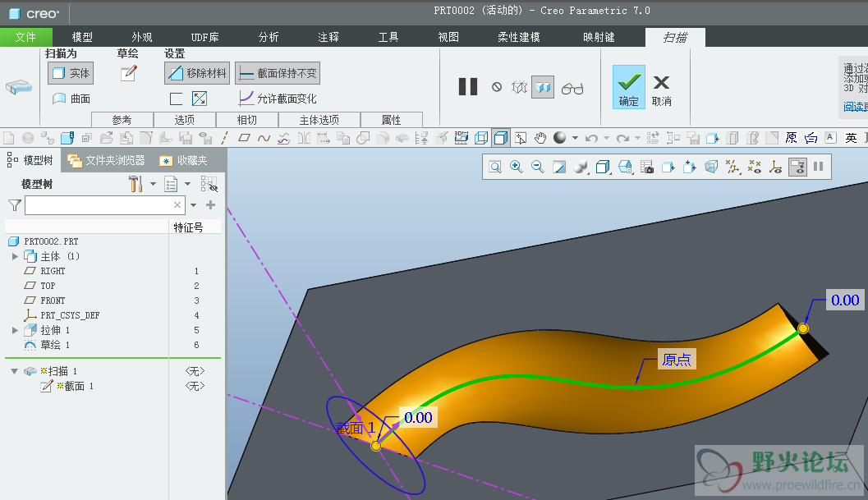Expand the 主体 (1) tree node

[15, 256]
